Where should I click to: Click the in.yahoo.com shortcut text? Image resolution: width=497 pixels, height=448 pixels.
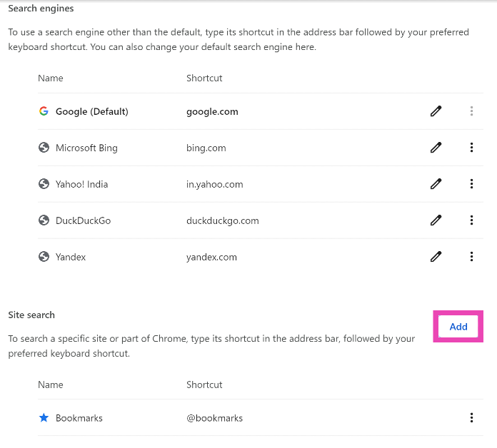(x=214, y=184)
